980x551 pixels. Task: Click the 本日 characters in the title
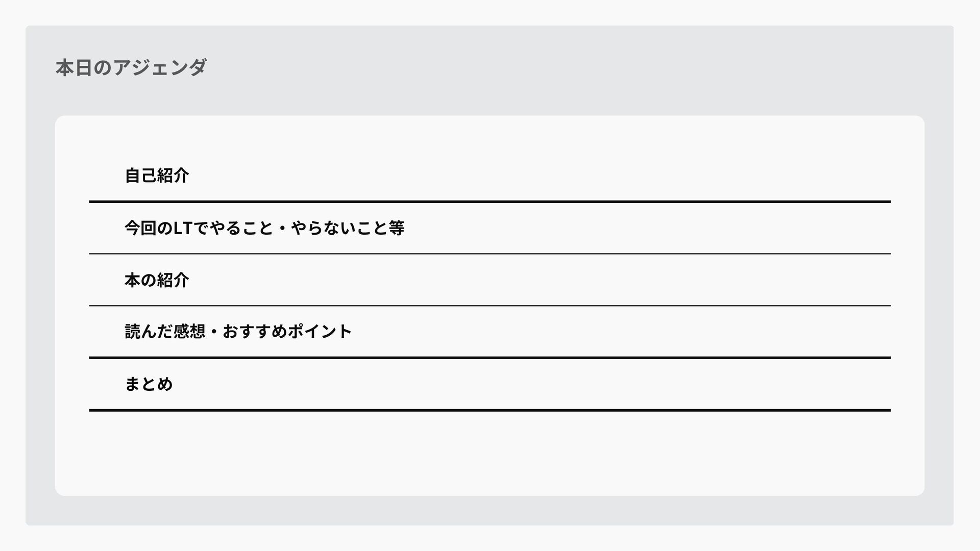(x=74, y=67)
